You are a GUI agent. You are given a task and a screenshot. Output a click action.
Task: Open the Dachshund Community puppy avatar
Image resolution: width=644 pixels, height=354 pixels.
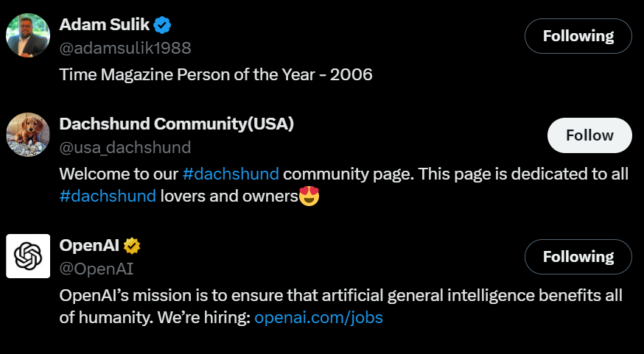click(x=28, y=135)
